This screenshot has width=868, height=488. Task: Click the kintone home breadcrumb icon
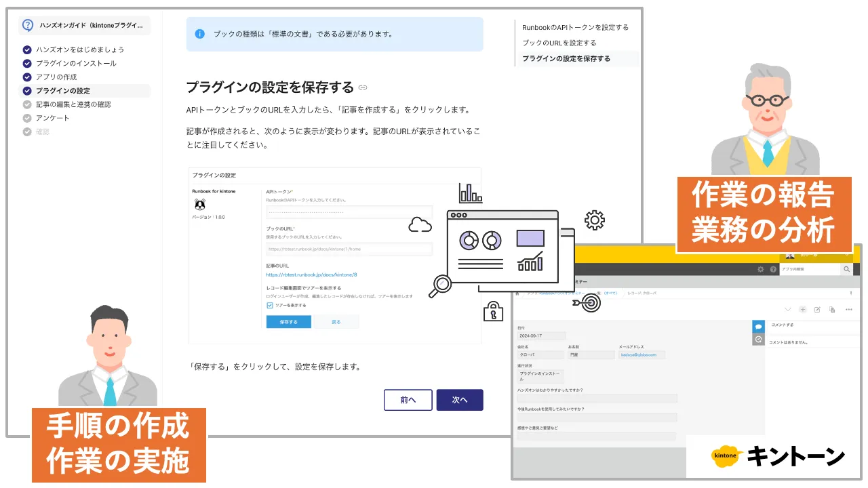tap(517, 293)
